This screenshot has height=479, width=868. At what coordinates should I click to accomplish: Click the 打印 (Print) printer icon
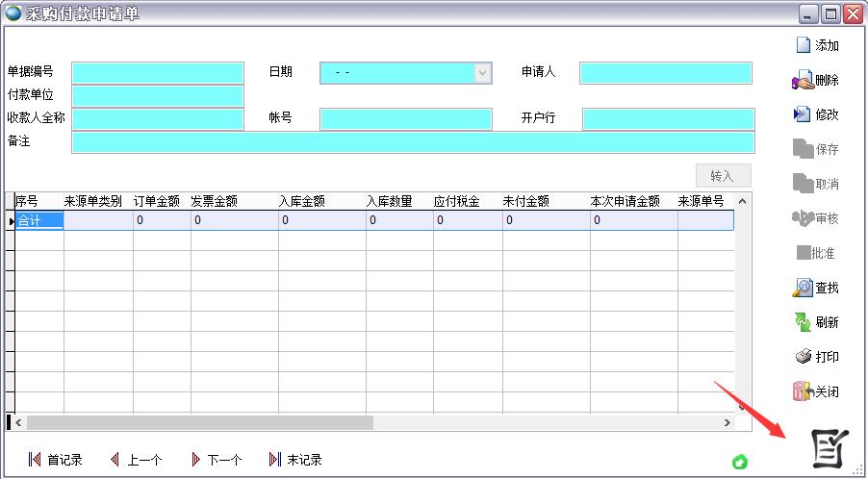point(804,357)
